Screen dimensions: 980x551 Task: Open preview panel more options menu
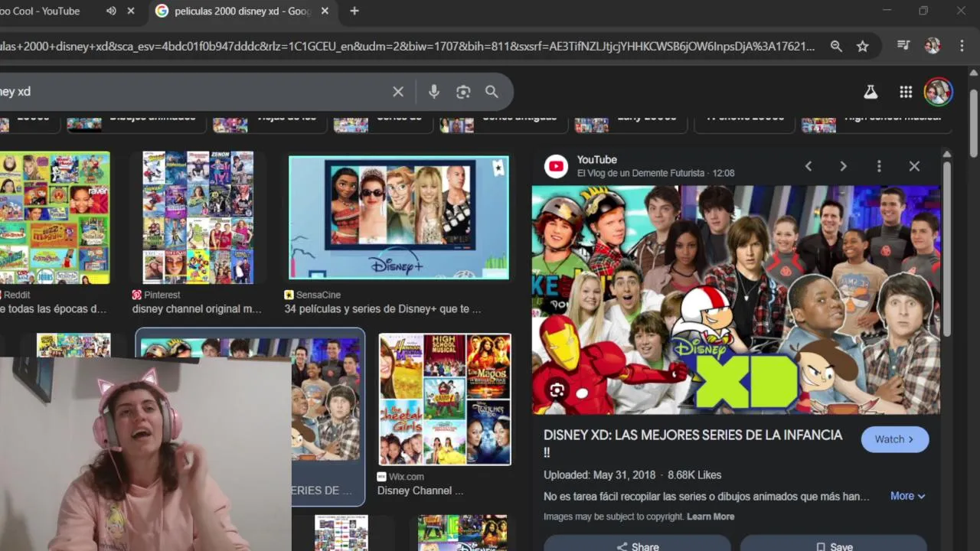pyautogui.click(x=879, y=166)
